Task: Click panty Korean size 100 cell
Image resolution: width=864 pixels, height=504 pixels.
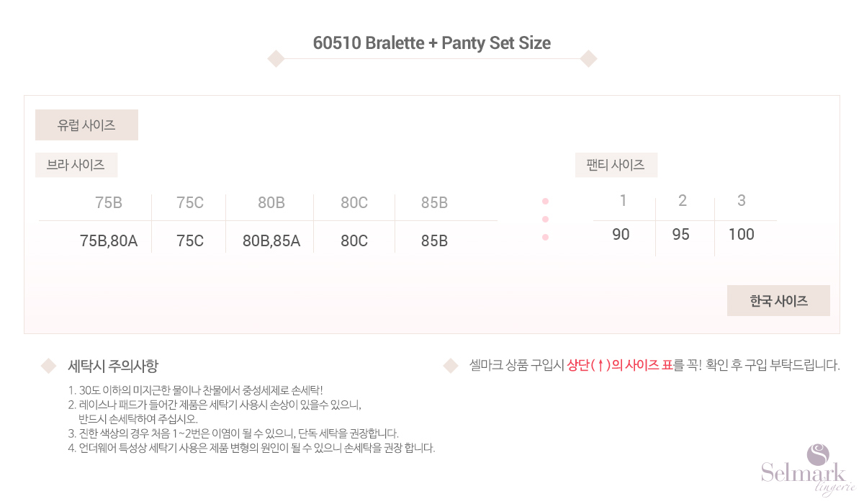Action: (x=742, y=234)
